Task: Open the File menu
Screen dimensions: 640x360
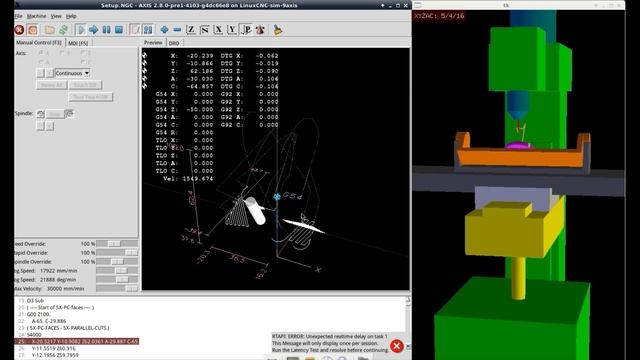Action: click(x=18, y=16)
